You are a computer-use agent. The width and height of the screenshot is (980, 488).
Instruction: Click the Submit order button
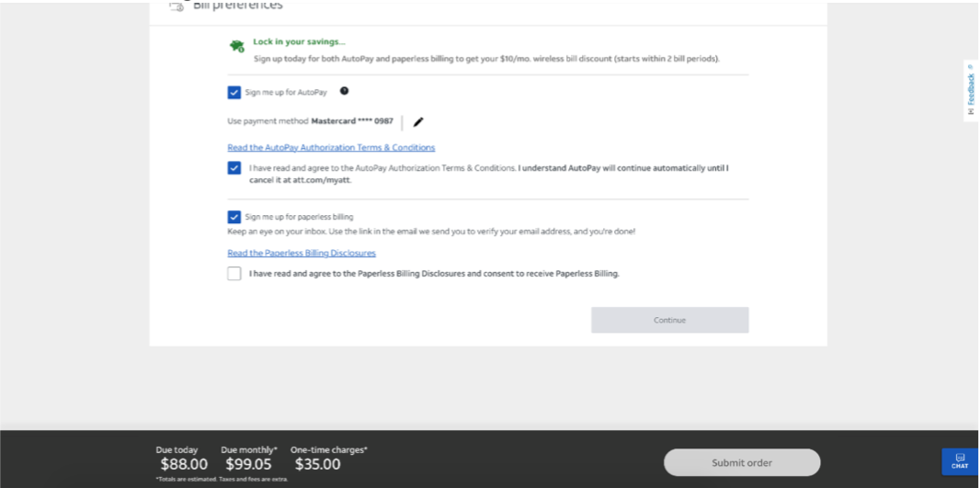(x=742, y=463)
